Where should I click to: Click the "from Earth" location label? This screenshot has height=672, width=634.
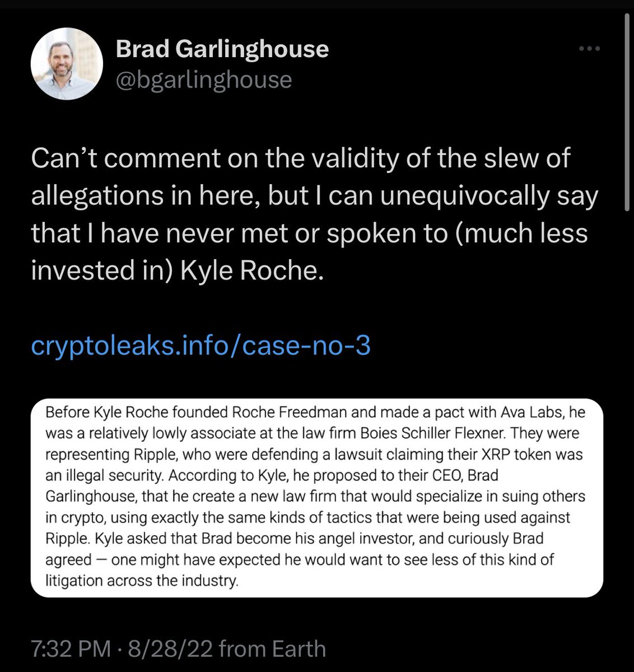click(x=272, y=649)
